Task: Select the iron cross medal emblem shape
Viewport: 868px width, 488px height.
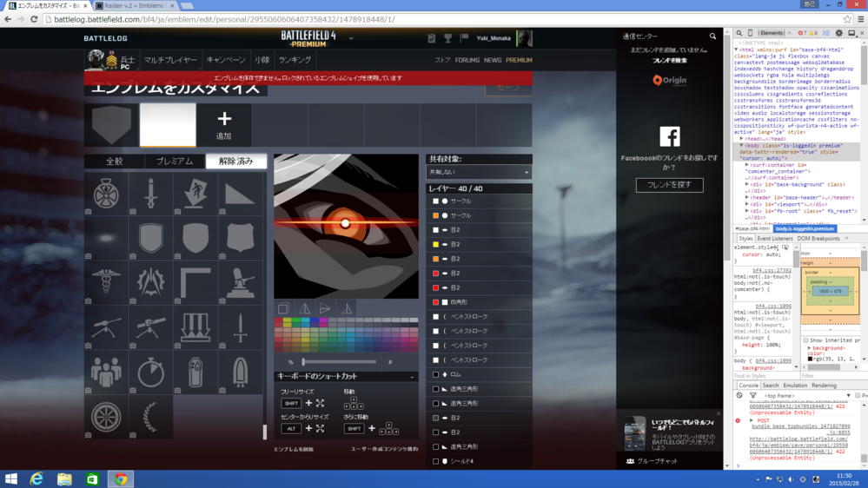Action: point(106,194)
